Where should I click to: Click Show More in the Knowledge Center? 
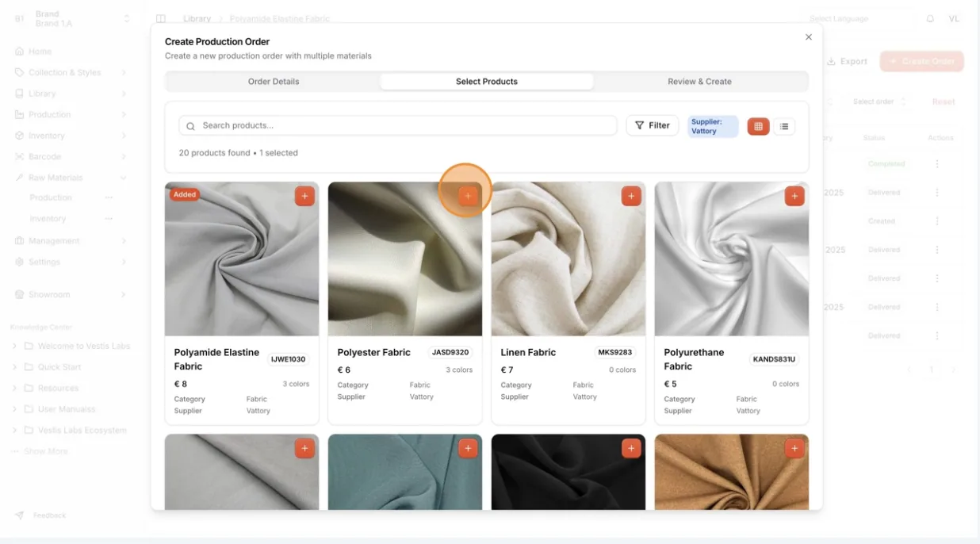(x=45, y=451)
